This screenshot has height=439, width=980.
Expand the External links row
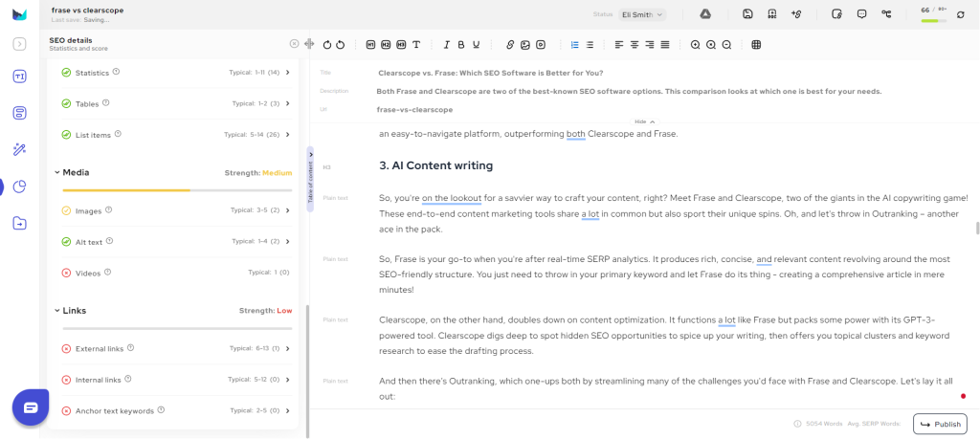pos(288,349)
